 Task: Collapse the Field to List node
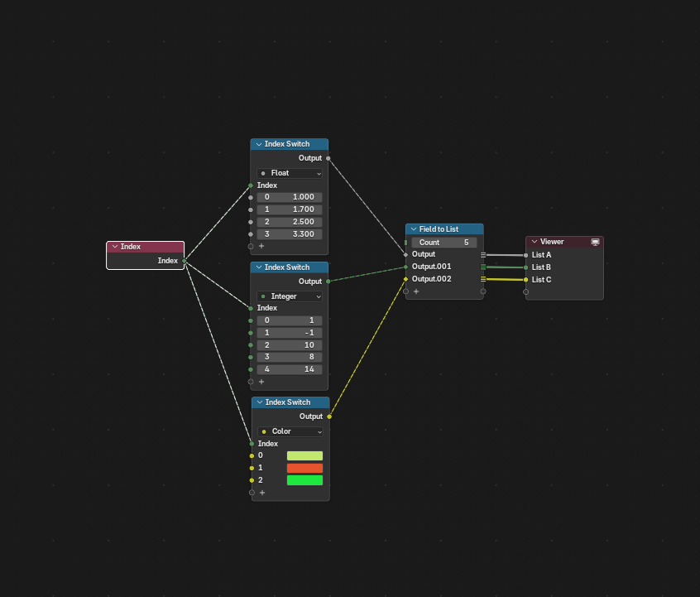coord(414,229)
